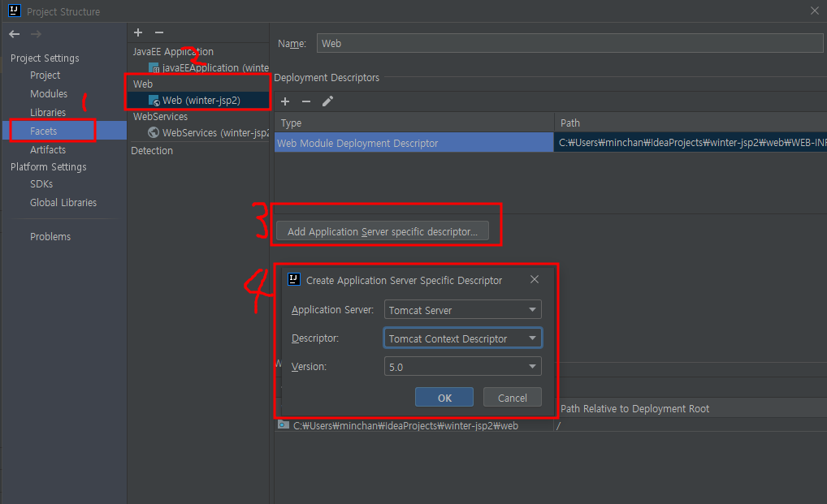Click the web resource directory folder icon
The width and height of the screenshot is (827, 504).
click(x=284, y=424)
